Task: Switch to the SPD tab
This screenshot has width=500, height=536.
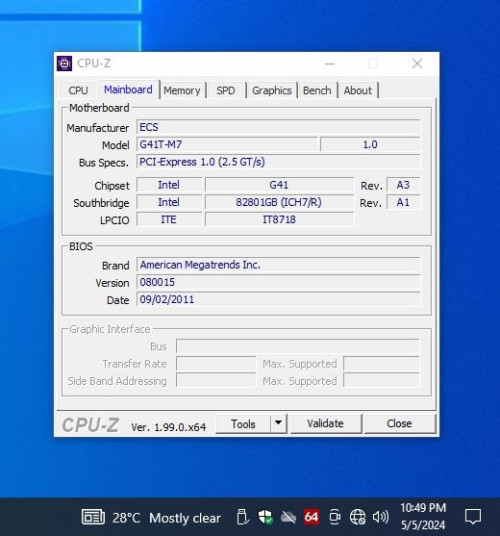Action: (226, 90)
